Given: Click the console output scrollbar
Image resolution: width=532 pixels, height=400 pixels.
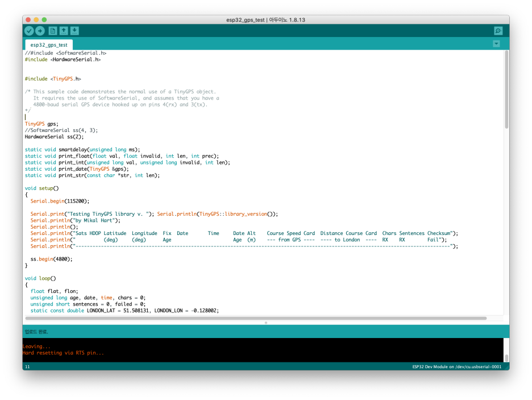Looking at the screenshot, I should click(x=506, y=358).
